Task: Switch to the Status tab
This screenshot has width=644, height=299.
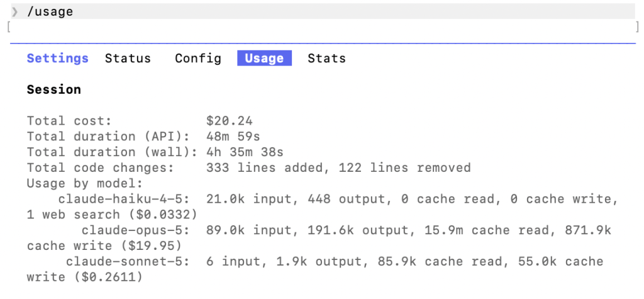Action: click(x=128, y=59)
